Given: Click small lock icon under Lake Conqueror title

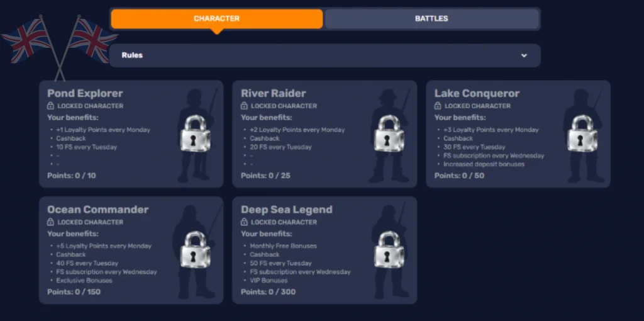Looking at the screenshot, I should point(438,106).
